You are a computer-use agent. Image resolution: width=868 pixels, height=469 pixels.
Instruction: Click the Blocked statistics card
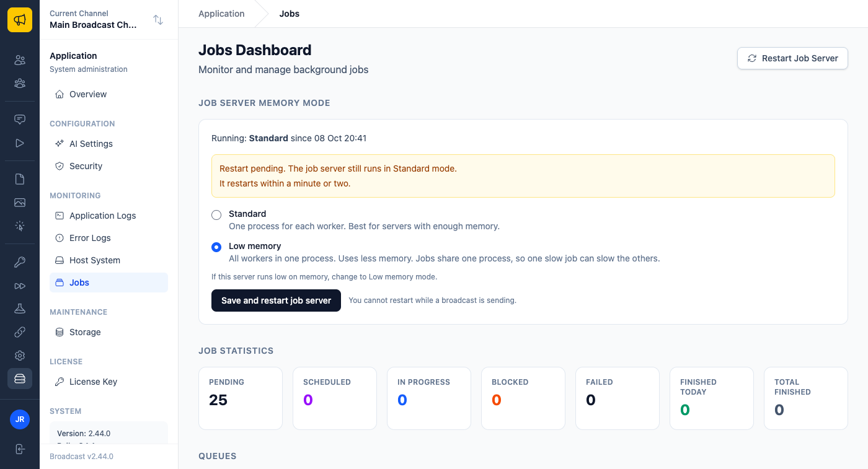point(523,398)
